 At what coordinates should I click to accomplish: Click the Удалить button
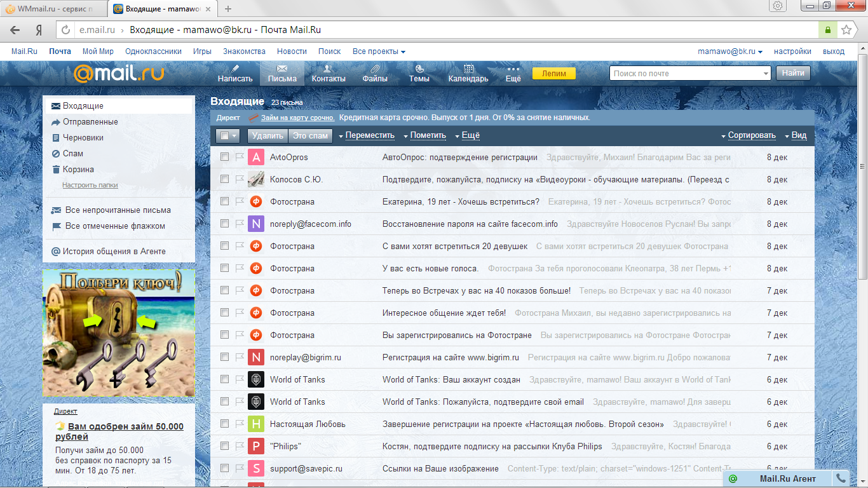pyautogui.click(x=268, y=135)
